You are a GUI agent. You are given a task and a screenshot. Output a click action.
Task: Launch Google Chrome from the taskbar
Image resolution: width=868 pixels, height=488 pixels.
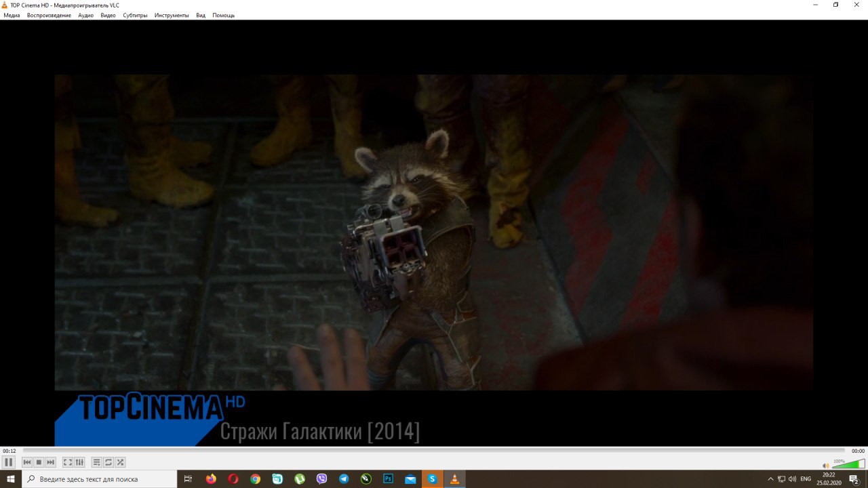[x=255, y=479]
